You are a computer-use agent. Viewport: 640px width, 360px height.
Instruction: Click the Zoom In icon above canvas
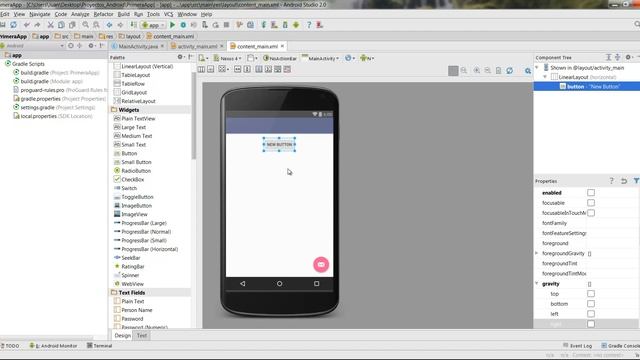(476, 70)
